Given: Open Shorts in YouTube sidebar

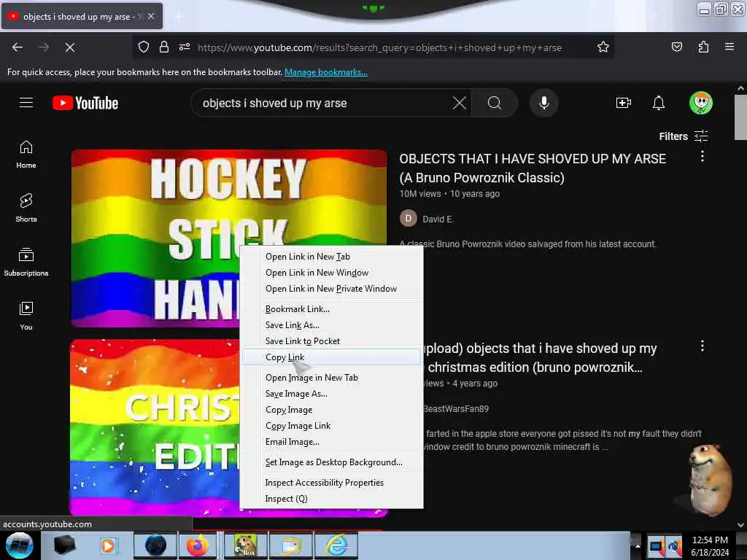Looking at the screenshot, I should pos(26,208).
